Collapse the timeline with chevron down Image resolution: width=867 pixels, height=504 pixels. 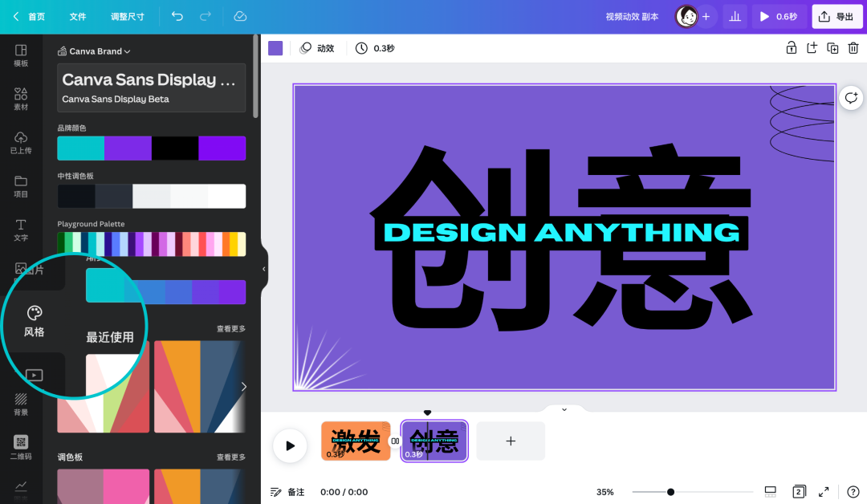[564, 409]
